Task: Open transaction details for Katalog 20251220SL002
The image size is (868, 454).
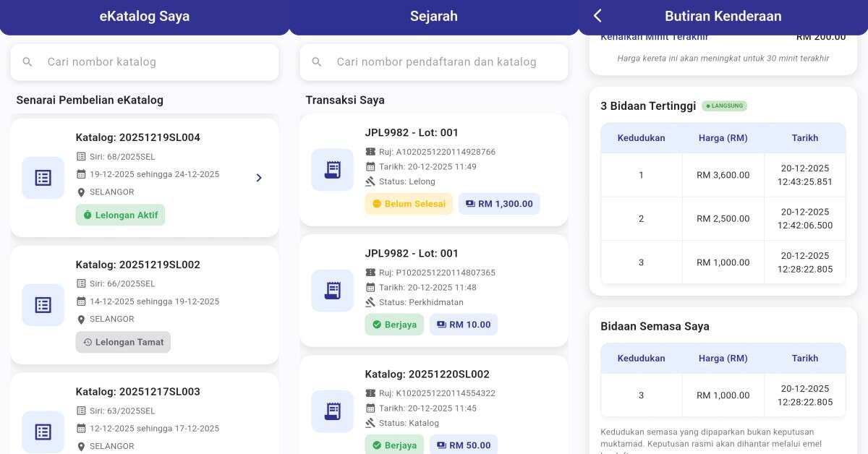Action: pos(433,374)
